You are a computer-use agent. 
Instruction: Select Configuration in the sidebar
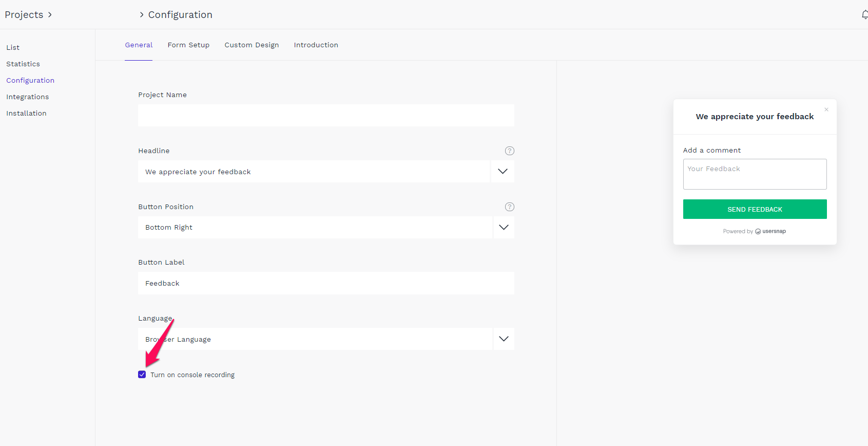coord(30,80)
